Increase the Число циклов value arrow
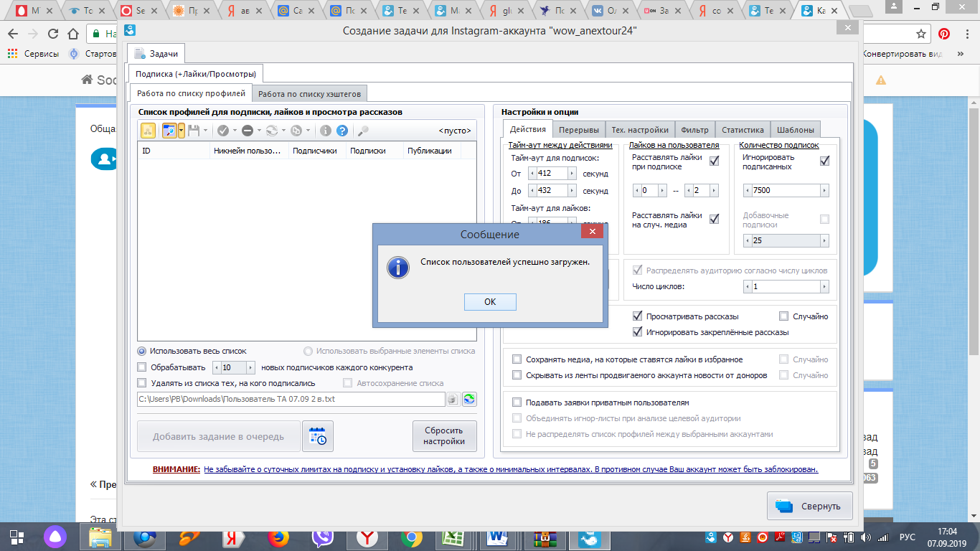The image size is (980, 551). point(824,287)
